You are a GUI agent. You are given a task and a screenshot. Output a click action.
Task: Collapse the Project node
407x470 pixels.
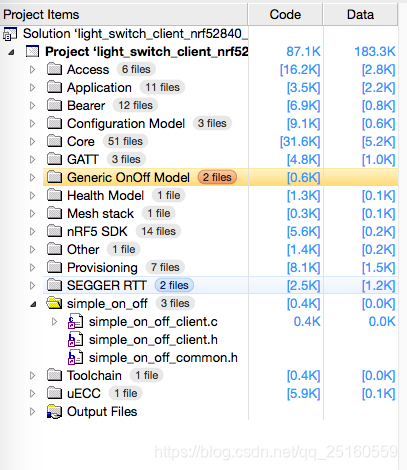coord(11,52)
